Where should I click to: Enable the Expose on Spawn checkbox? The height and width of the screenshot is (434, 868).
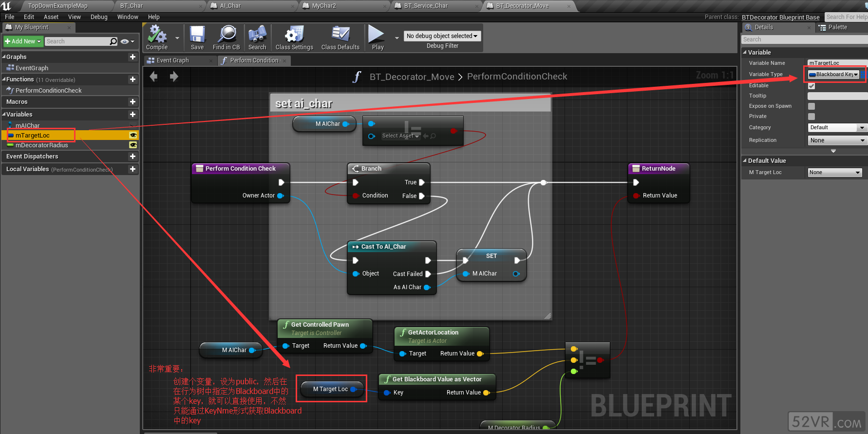tap(811, 106)
